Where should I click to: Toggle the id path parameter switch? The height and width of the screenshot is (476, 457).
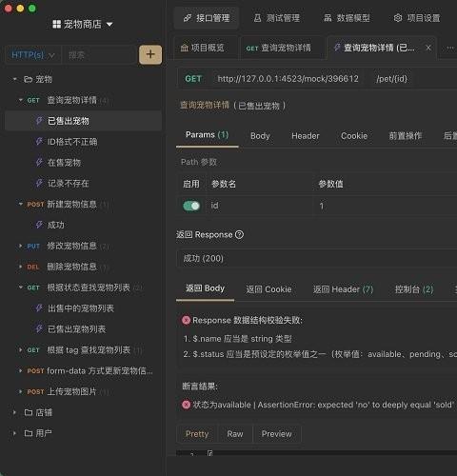(191, 206)
